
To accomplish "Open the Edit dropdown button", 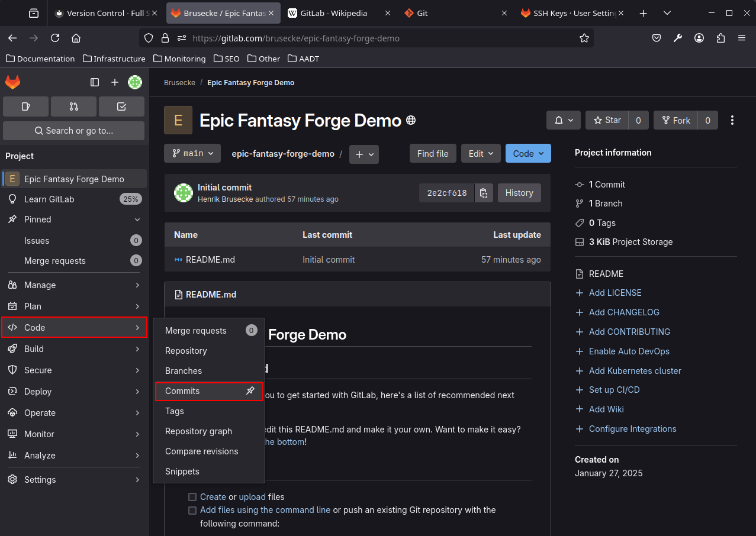I will (x=481, y=153).
